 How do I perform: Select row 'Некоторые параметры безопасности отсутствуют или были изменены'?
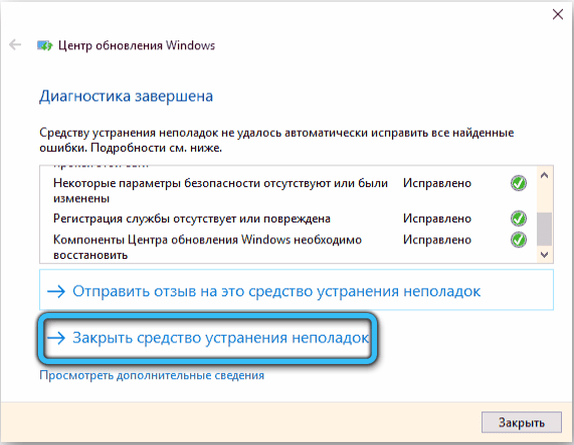(x=290, y=190)
